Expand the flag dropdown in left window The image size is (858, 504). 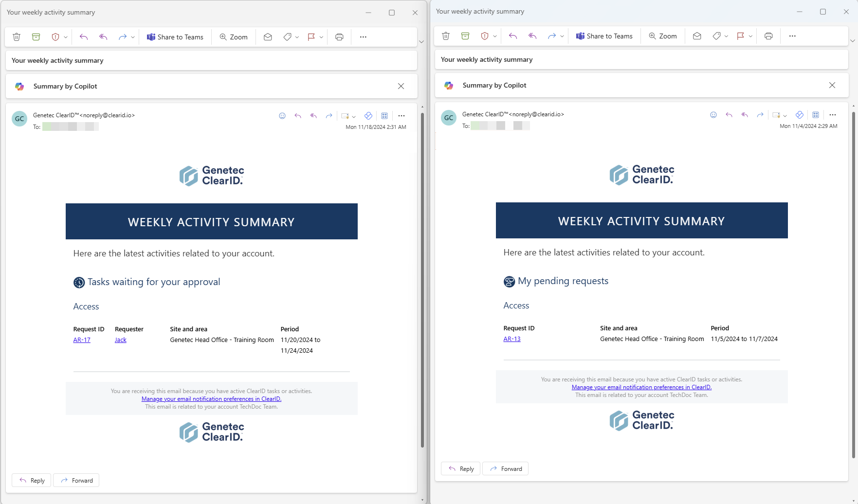click(321, 37)
